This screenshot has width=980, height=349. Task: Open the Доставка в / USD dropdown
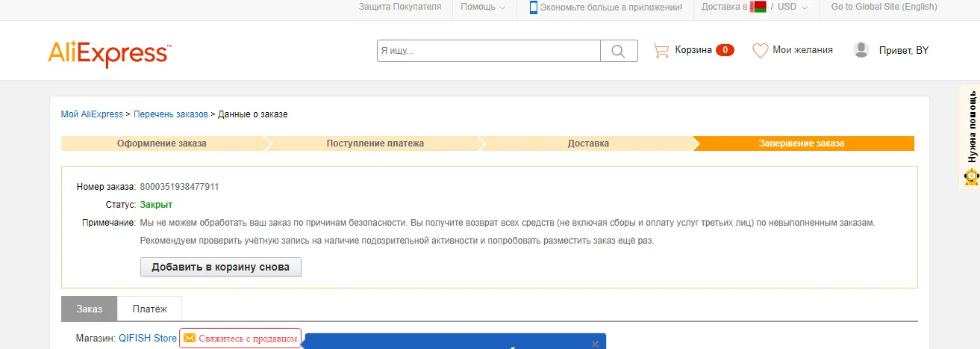pyautogui.click(x=755, y=7)
